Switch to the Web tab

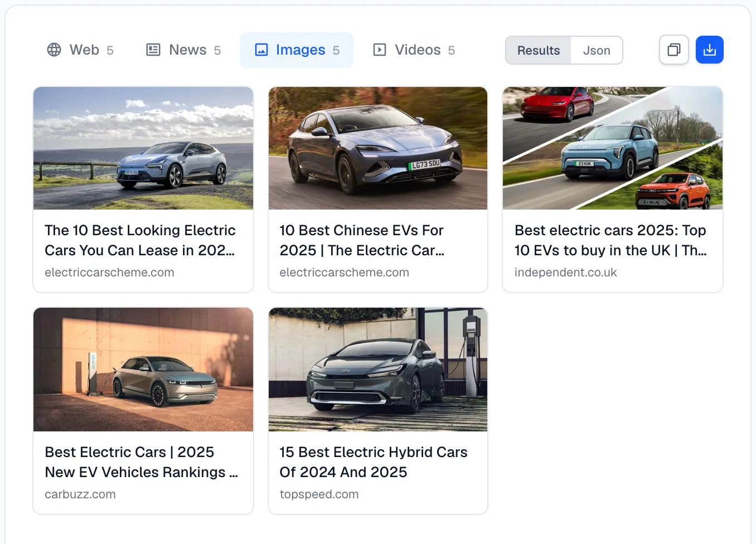[x=80, y=50]
